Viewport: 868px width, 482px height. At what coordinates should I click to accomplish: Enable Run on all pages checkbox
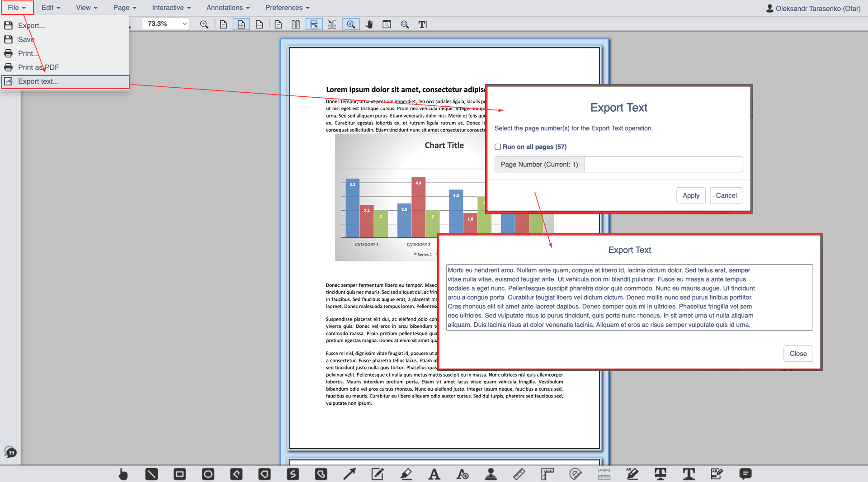click(x=498, y=147)
